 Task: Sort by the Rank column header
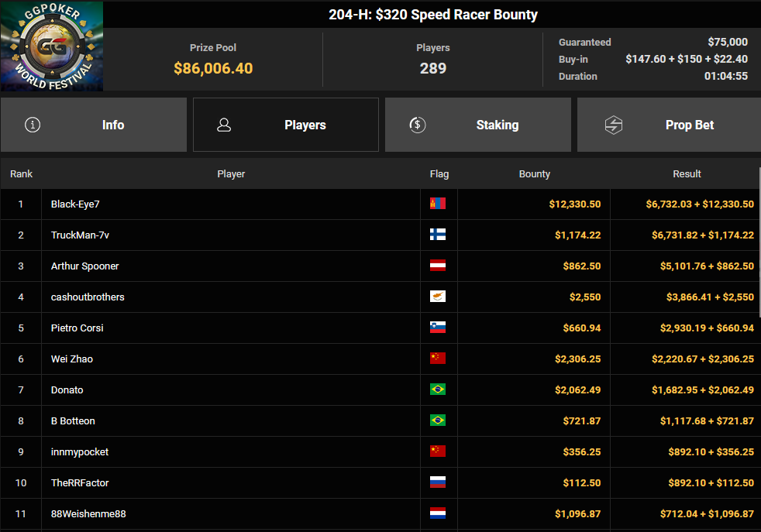pyautogui.click(x=22, y=173)
